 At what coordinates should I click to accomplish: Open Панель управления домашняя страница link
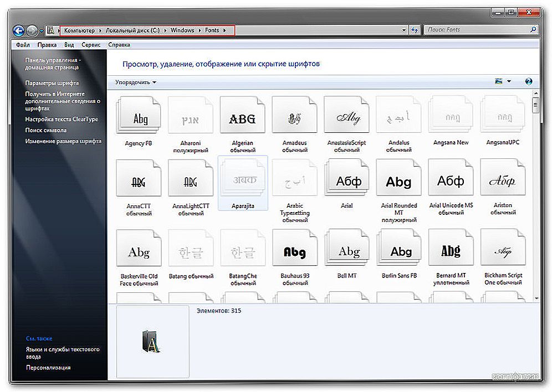tap(53, 64)
